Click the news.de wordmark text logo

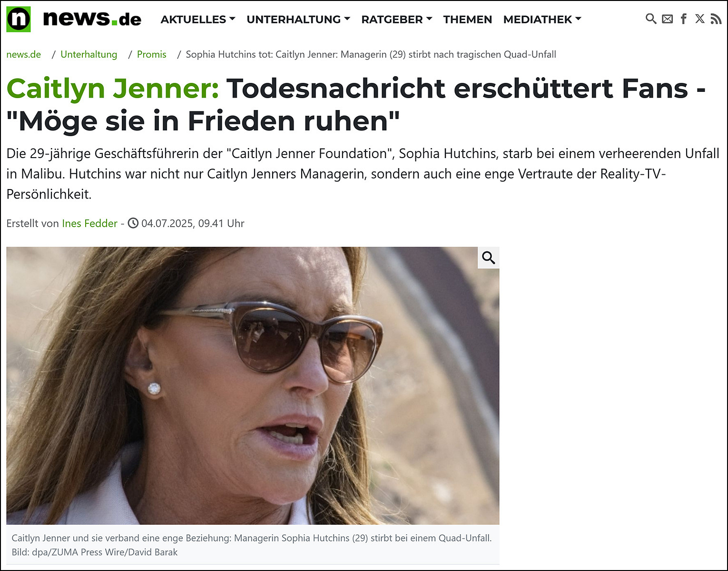pyautogui.click(x=92, y=19)
